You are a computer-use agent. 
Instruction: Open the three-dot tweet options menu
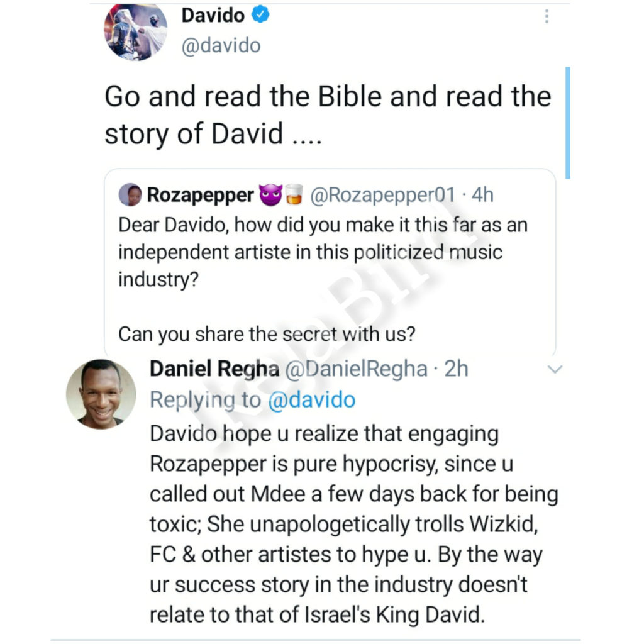547,17
